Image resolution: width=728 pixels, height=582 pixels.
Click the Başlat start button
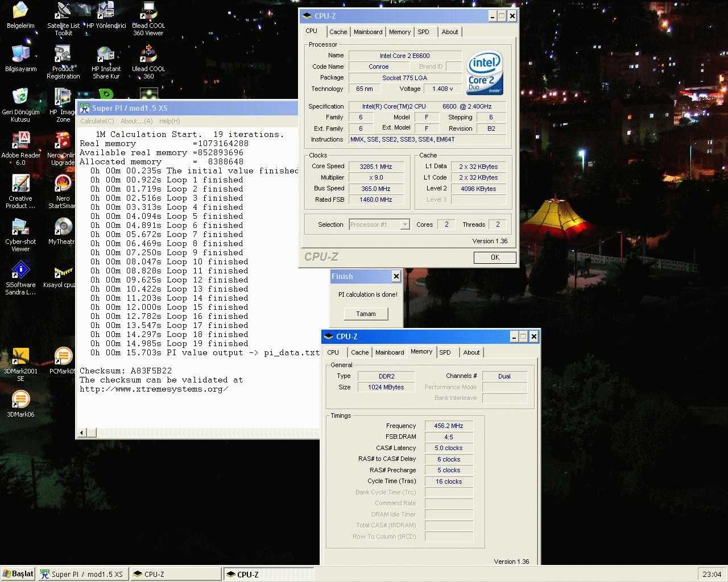(19, 574)
